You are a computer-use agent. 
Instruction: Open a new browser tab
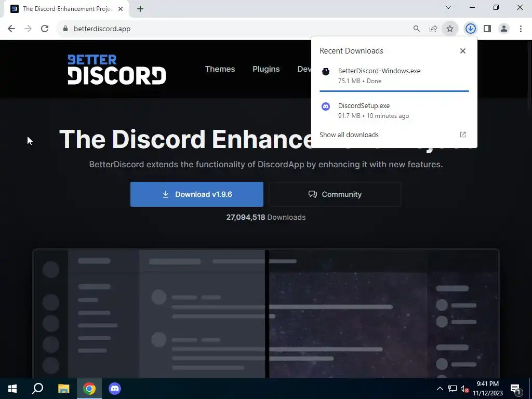(x=140, y=9)
